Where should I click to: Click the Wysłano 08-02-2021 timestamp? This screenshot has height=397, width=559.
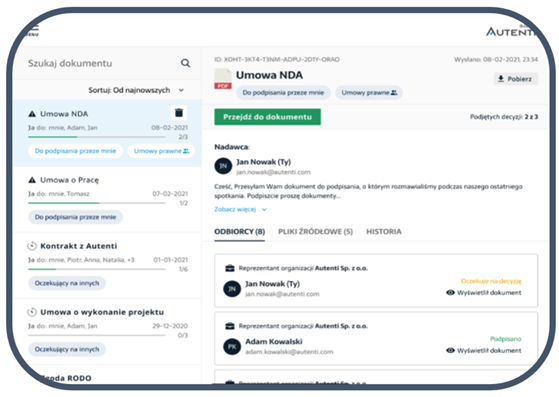pos(496,60)
